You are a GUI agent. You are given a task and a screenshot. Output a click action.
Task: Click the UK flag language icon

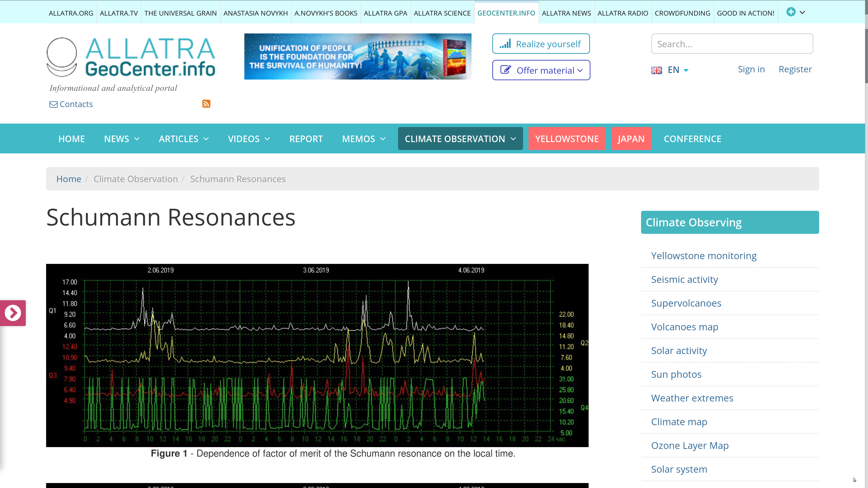click(x=656, y=70)
